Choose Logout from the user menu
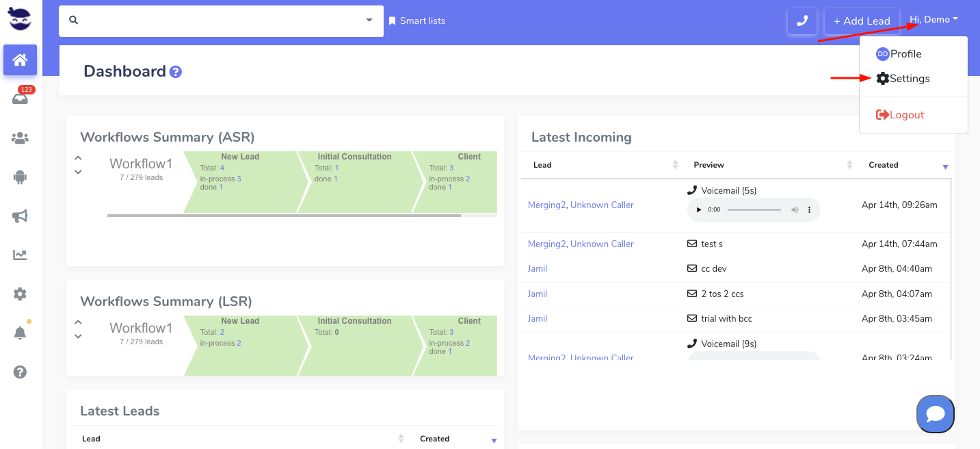 901,115
